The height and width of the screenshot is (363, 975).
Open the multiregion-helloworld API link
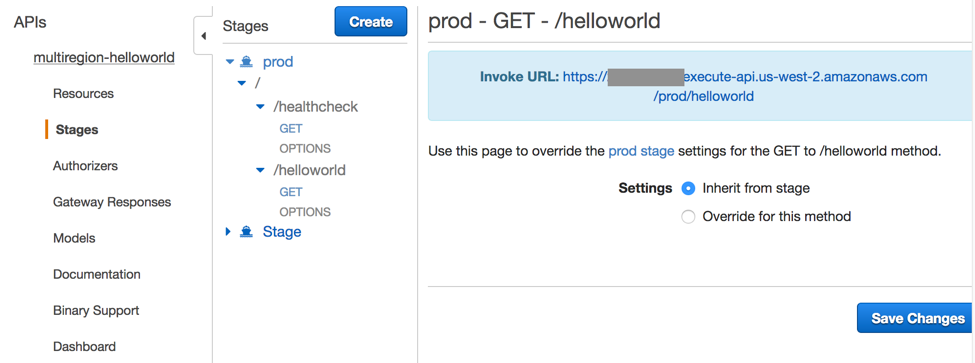click(x=104, y=58)
